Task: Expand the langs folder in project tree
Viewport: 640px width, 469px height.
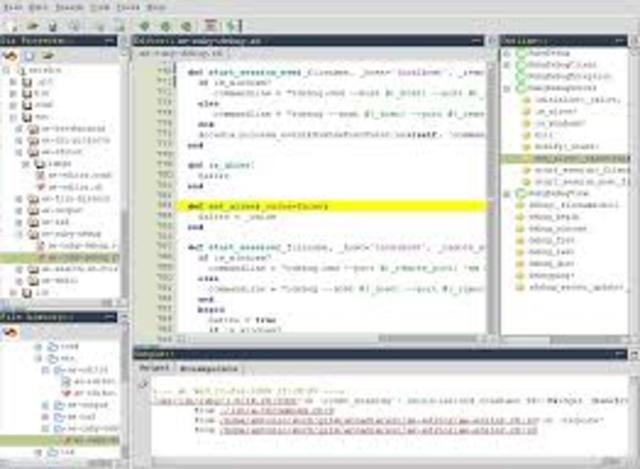Action: 26,163
